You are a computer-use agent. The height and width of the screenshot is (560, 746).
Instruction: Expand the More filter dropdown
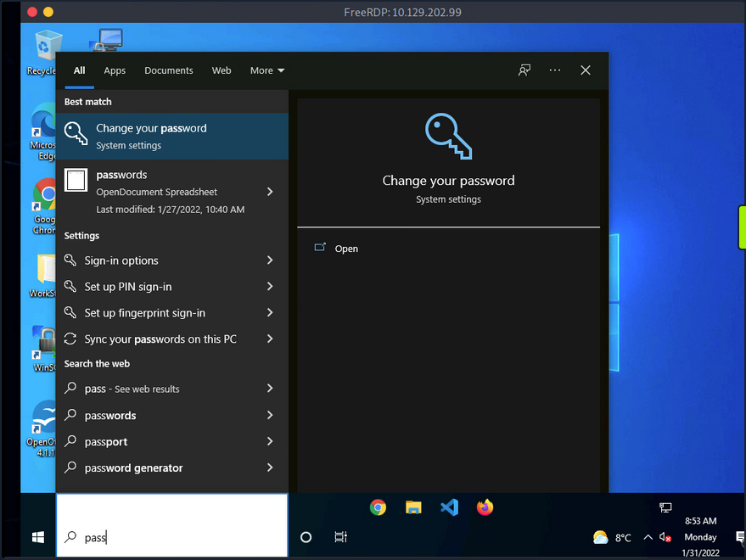point(267,70)
